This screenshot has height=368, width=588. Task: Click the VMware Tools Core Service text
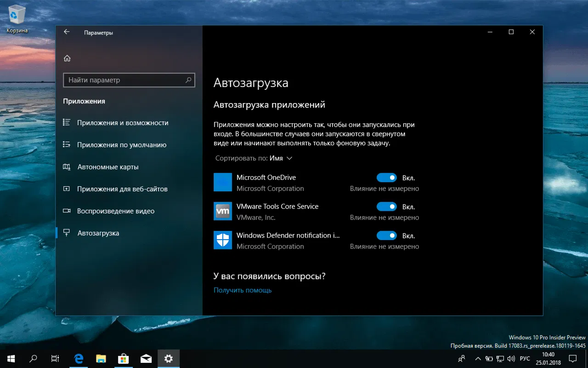click(277, 207)
